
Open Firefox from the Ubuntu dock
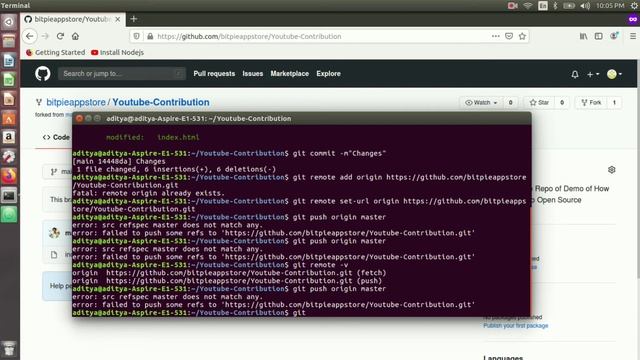pyautogui.click(x=9, y=176)
